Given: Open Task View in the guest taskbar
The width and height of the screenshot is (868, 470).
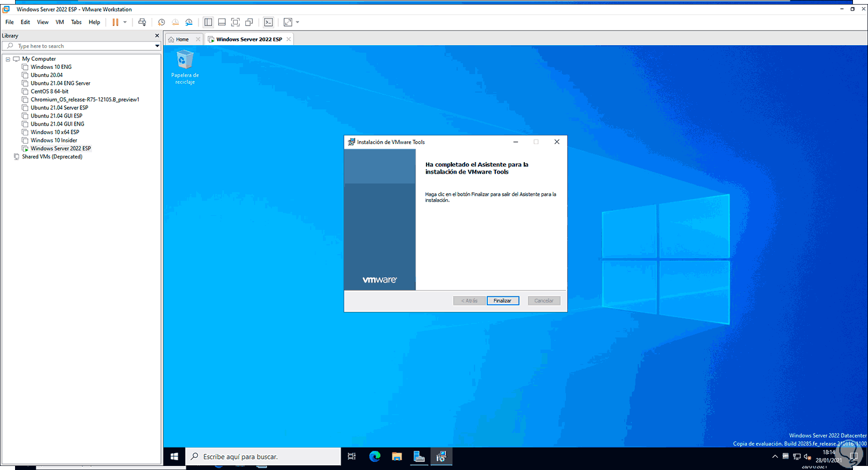Looking at the screenshot, I should tap(352, 457).
